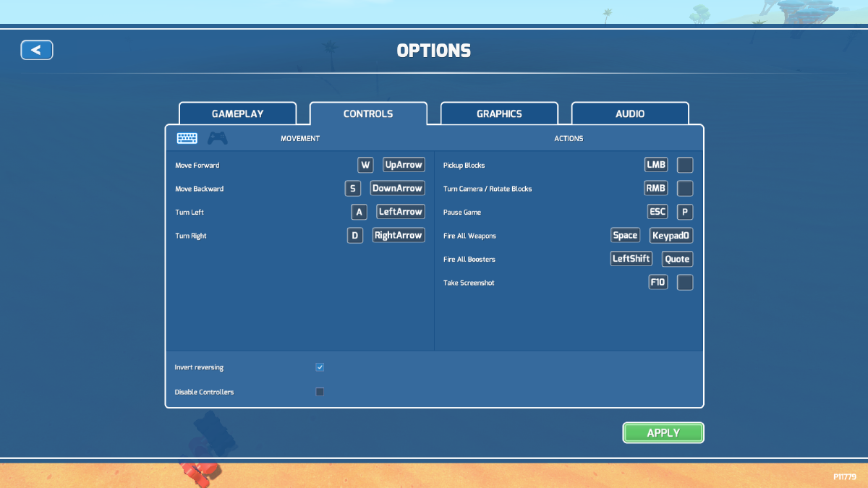The image size is (868, 488).
Task: Rebind LeftArrow for Turn Left
Action: 400,211
